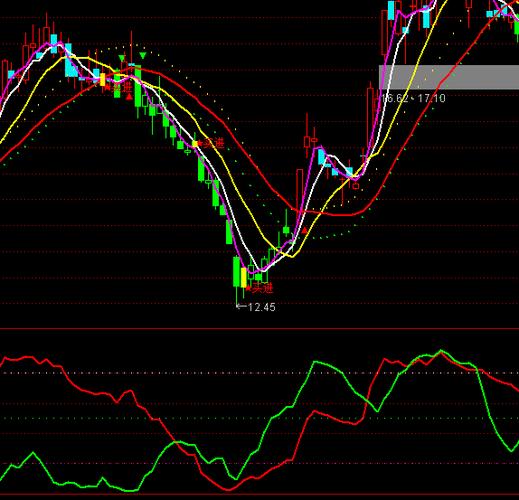Click the red up-triangle in rebound area
The height and width of the screenshot is (500, 519).
pyautogui.click(x=305, y=230)
